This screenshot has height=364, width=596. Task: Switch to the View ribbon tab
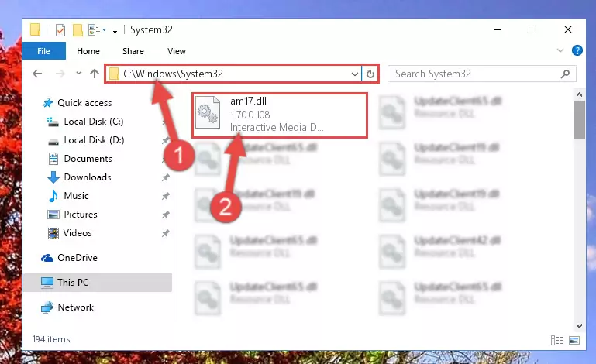click(177, 51)
